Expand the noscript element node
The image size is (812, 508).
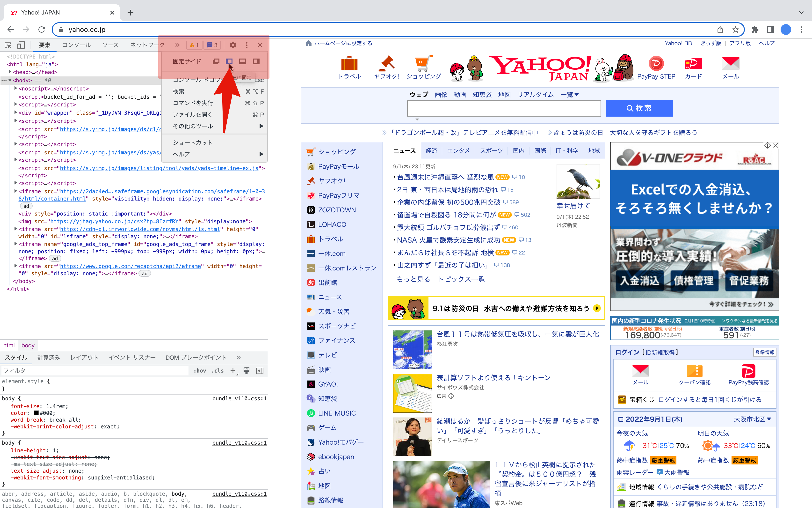click(16, 88)
